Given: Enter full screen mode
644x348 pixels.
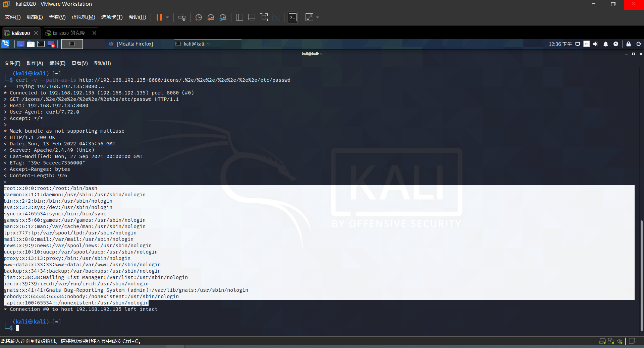Looking at the screenshot, I should [264, 17].
